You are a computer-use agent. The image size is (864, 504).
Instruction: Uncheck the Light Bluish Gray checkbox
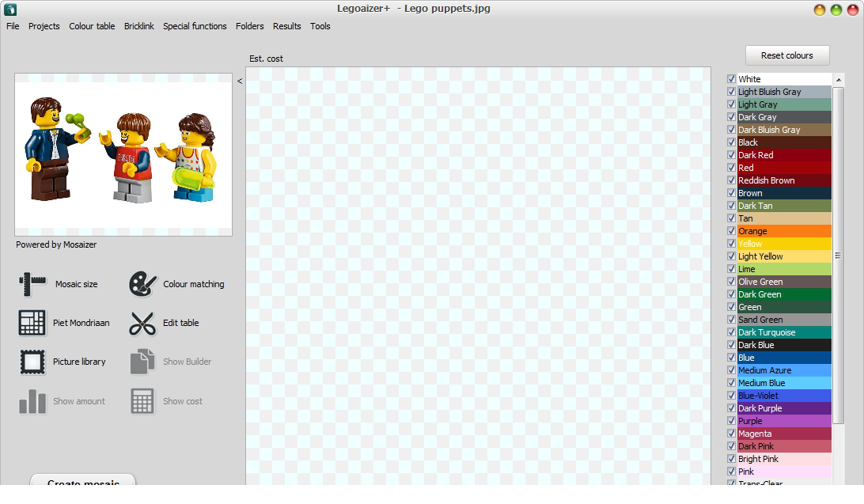point(731,92)
